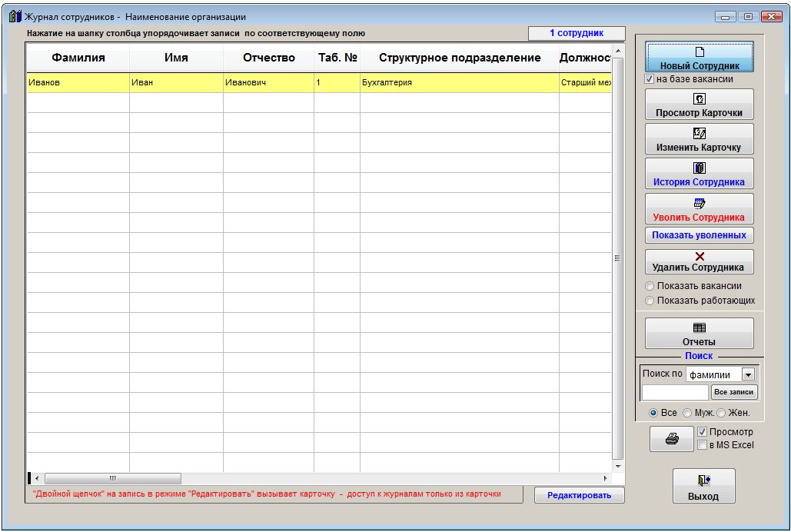This screenshot has height=532, width=791.
Task: Select the Жен. radio button
Action: tap(721, 413)
